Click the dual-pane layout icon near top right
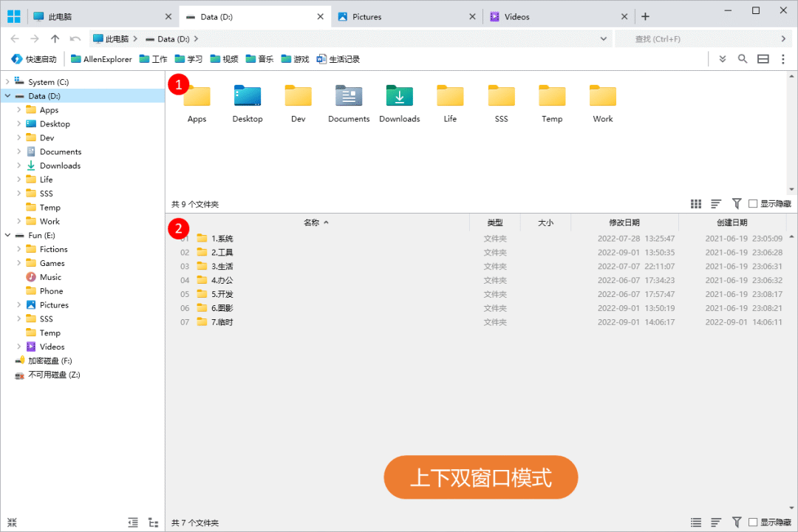The width and height of the screenshot is (798, 532). pyautogui.click(x=763, y=59)
